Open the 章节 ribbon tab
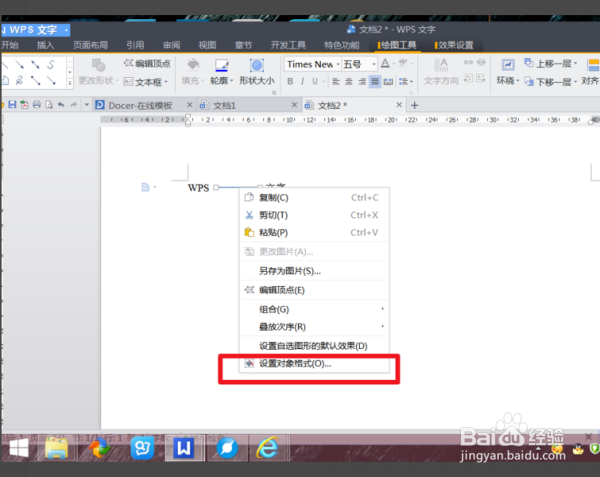 click(243, 45)
